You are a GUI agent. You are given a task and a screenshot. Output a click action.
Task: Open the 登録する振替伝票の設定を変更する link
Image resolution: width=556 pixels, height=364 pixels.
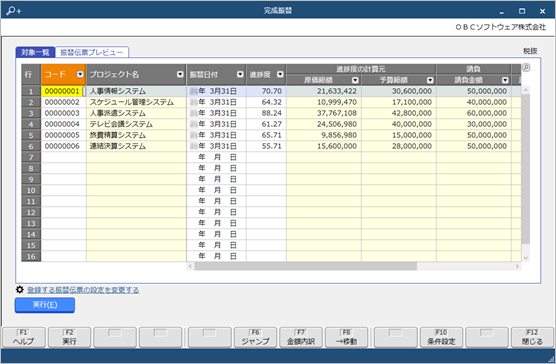pos(83,290)
